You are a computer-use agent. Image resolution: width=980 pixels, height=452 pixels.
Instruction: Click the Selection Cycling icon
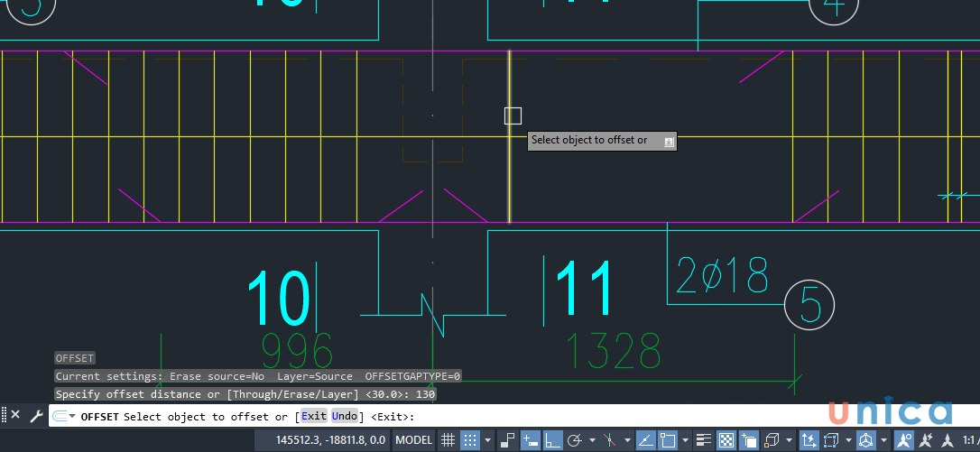click(749, 440)
